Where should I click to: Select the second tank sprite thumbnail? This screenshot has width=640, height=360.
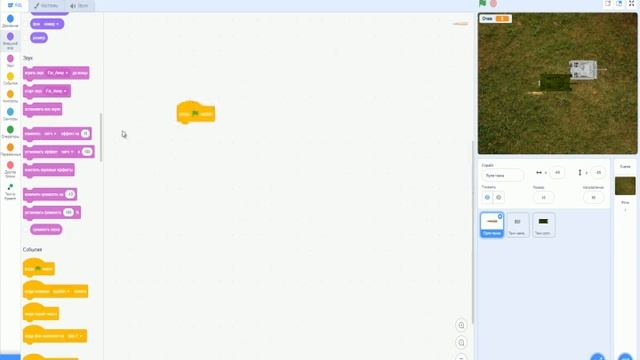518,224
